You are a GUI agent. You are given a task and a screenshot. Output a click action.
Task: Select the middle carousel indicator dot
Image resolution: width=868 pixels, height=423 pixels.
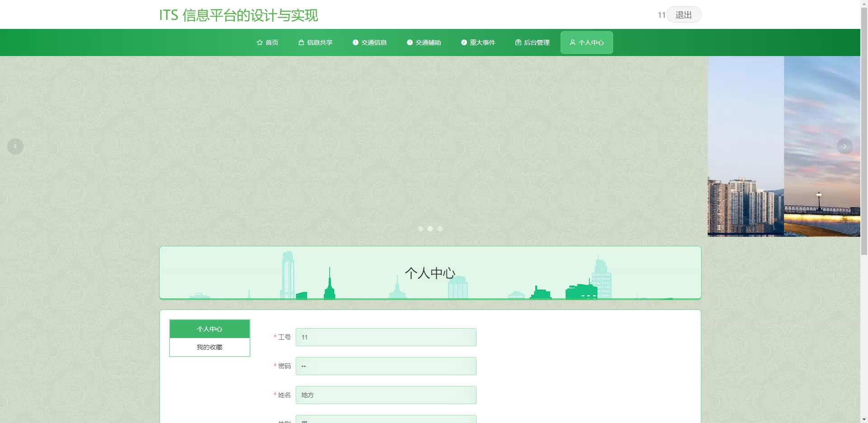[430, 229]
